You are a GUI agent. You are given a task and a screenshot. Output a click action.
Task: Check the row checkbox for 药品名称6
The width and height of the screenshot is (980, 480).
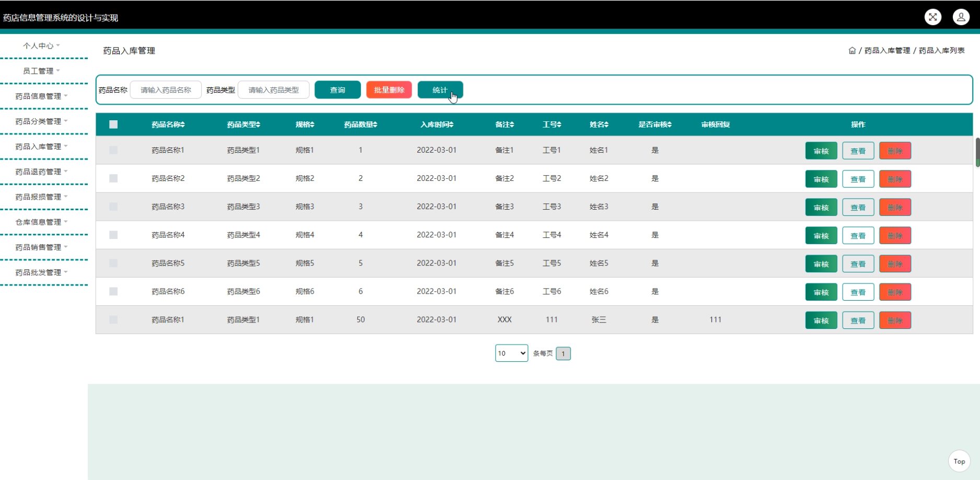(113, 291)
